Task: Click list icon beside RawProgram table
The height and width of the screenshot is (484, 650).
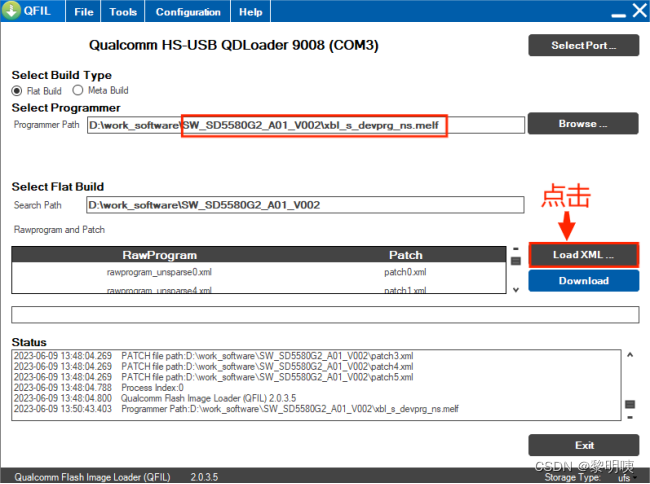Action: (x=516, y=261)
